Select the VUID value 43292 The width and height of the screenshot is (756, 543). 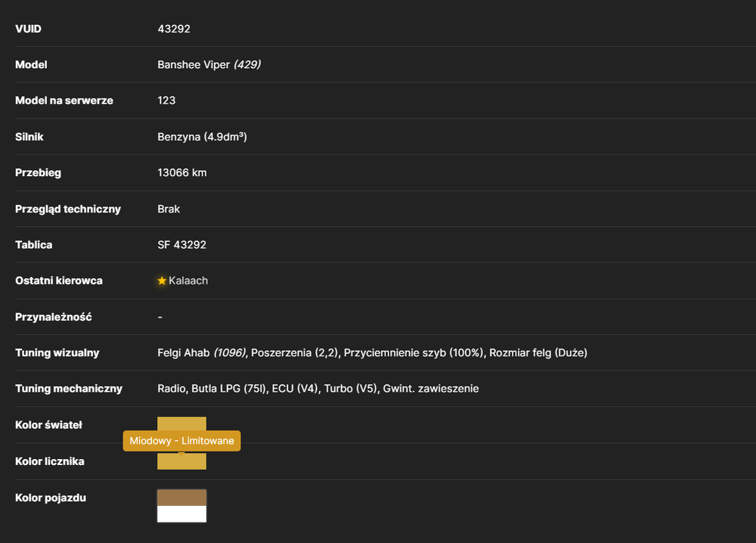point(174,29)
